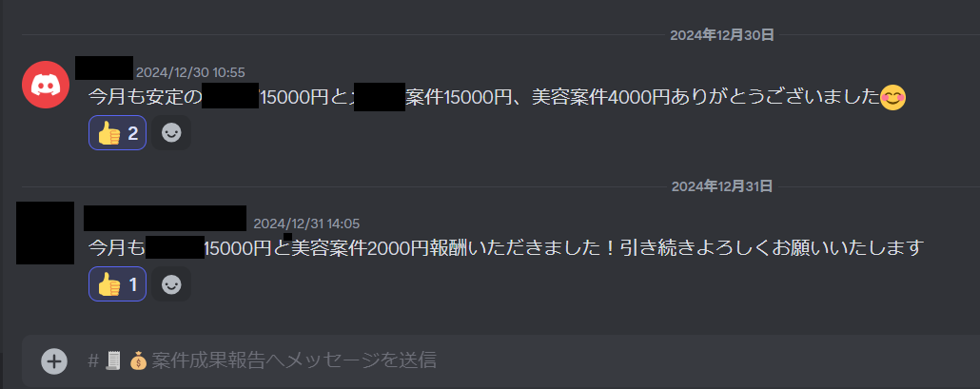Click the 2024年12月30日 date divider
This screenshot has height=389, width=980.
tap(722, 35)
